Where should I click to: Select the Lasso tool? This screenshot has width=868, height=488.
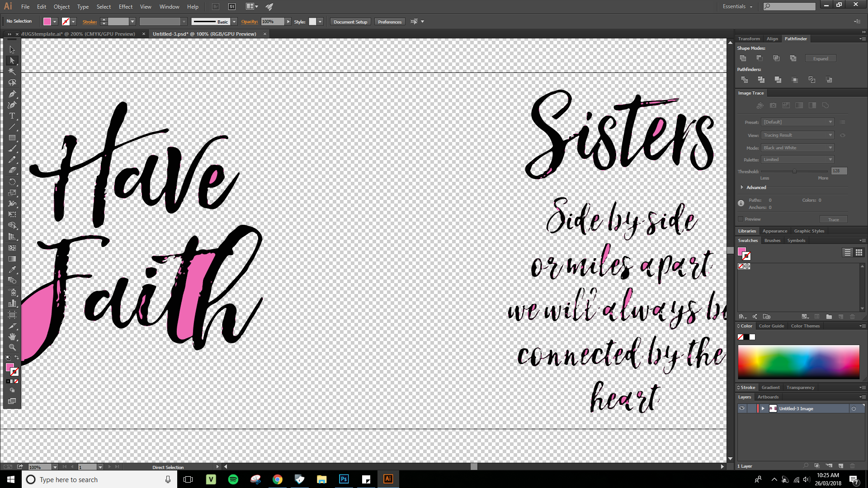[12, 83]
